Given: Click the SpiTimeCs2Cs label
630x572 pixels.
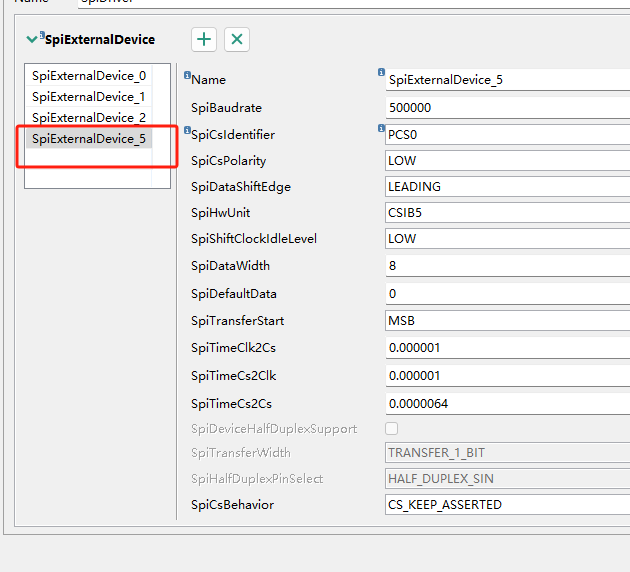Looking at the screenshot, I should click(231, 403).
